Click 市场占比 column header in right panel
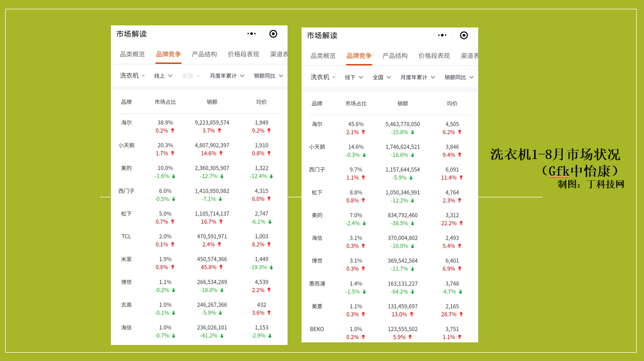Image resolution: width=644 pixels, height=361 pixels. [356, 104]
